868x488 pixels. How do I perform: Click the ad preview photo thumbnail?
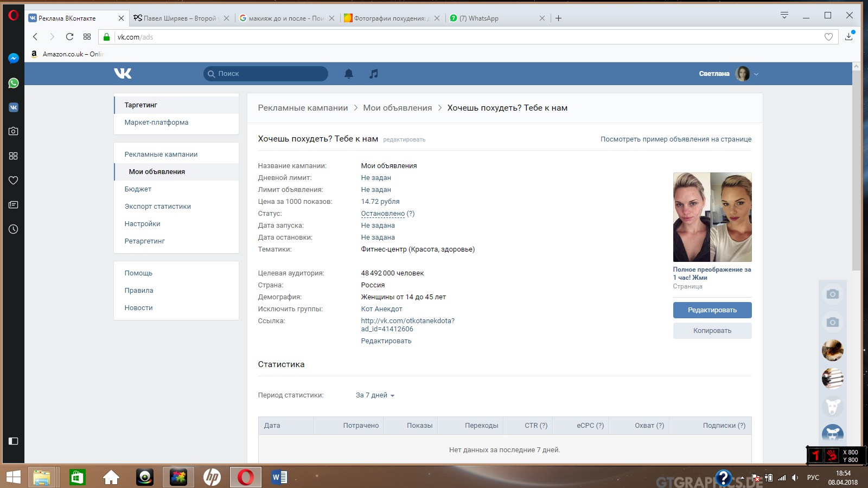pos(712,217)
